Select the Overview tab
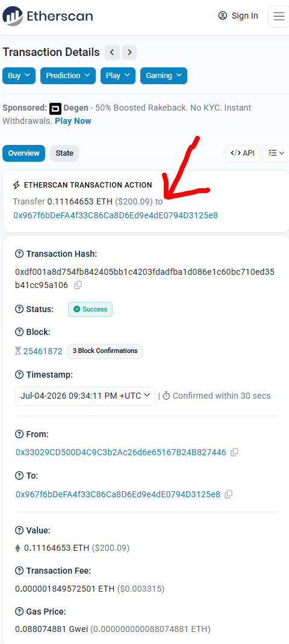Screen dimensions: 289x644 [x=24, y=153]
